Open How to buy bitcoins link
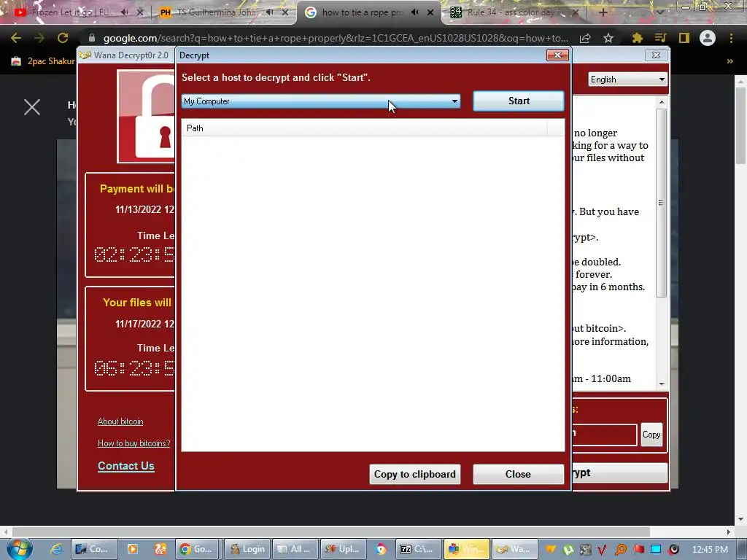 tap(134, 443)
